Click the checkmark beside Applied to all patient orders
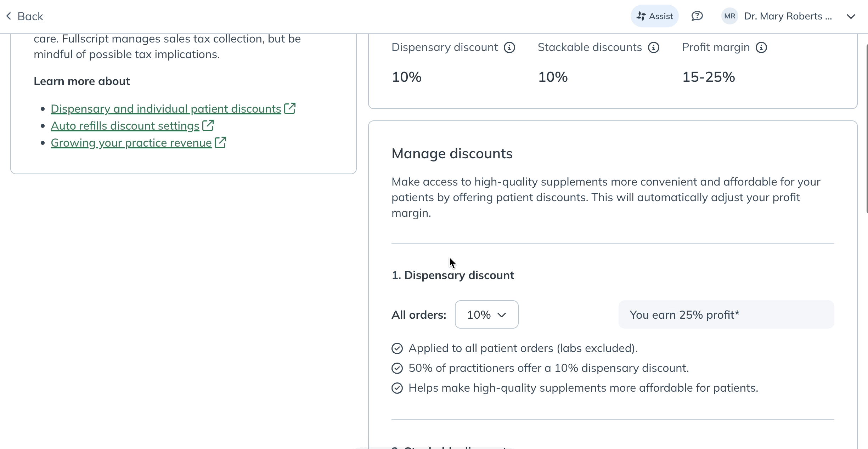Viewport: 868px width, 449px height. (x=397, y=348)
